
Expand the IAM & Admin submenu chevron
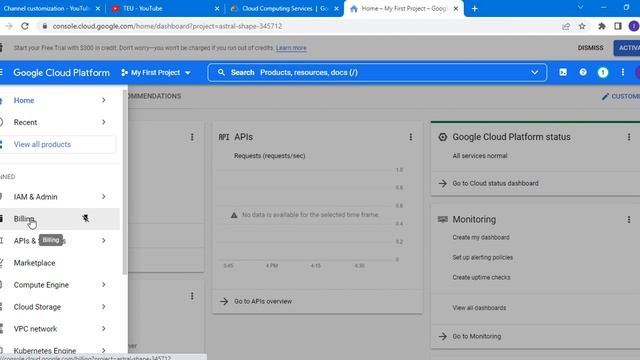click(x=104, y=197)
